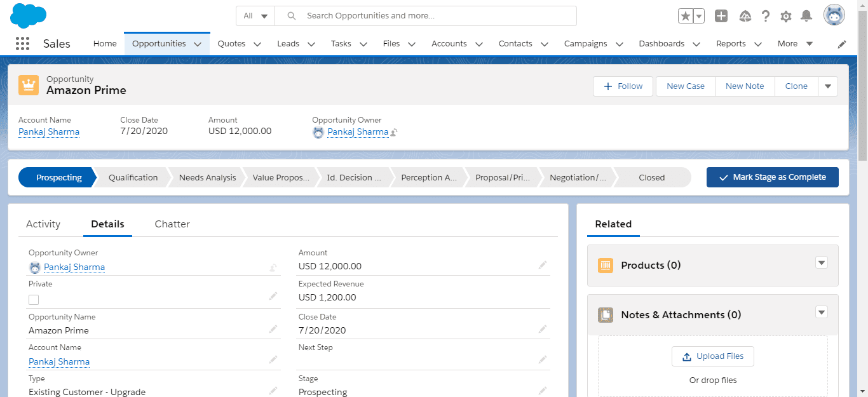Open the Trailhead guidance icon
The height and width of the screenshot is (397, 868).
tap(746, 17)
